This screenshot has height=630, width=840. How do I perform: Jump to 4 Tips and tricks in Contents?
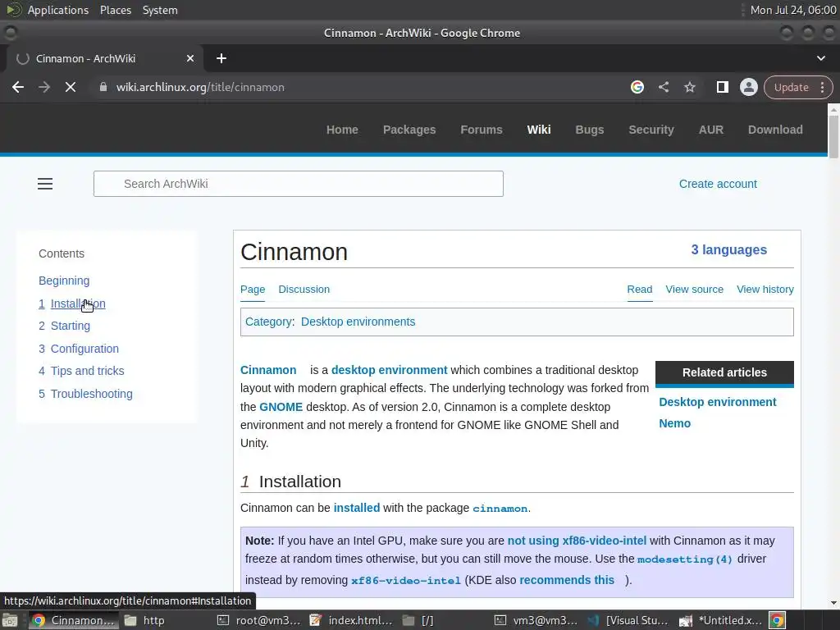pos(81,371)
